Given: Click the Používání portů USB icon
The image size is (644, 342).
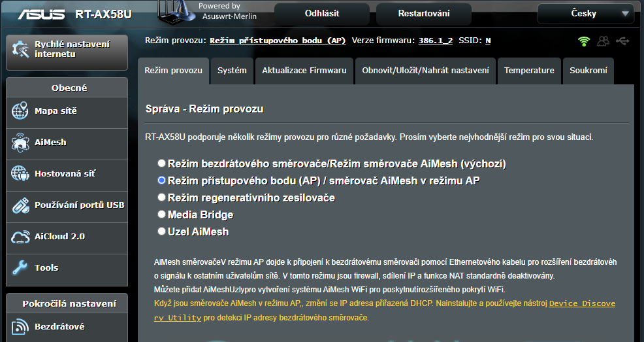Looking at the screenshot, I should (x=20, y=205).
